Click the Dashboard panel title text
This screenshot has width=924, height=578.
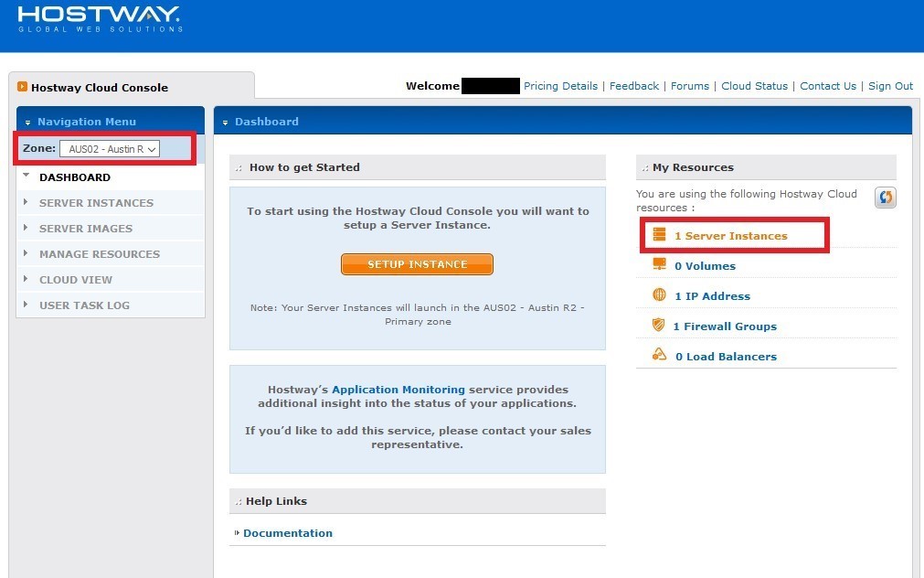pos(266,122)
